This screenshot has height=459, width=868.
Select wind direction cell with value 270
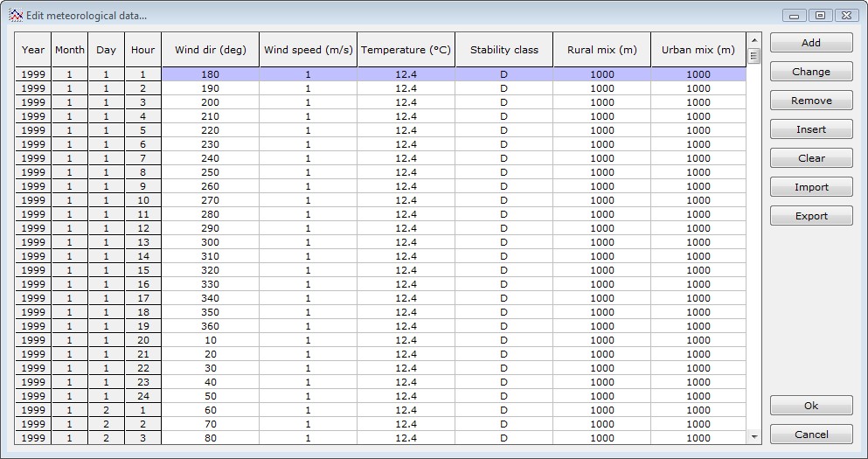coord(210,200)
